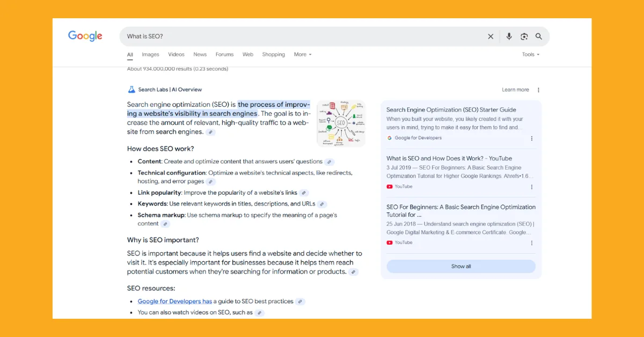Click the link chip after the intro paragraph
Image resolution: width=644 pixels, height=337 pixels.
[211, 132]
